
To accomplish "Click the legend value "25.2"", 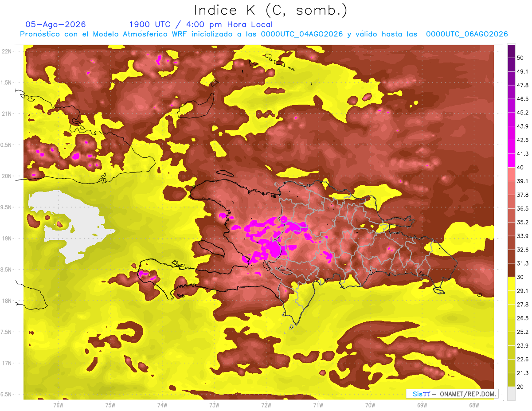I will [522, 332].
